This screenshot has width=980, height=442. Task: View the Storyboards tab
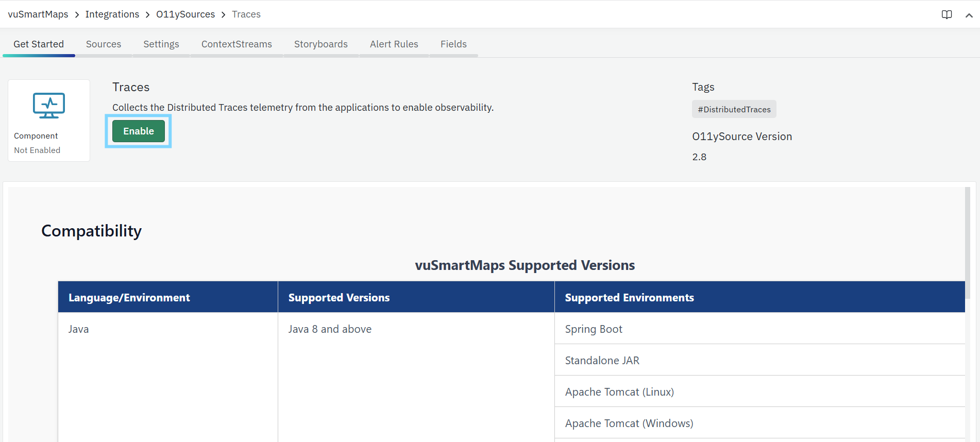click(x=321, y=44)
